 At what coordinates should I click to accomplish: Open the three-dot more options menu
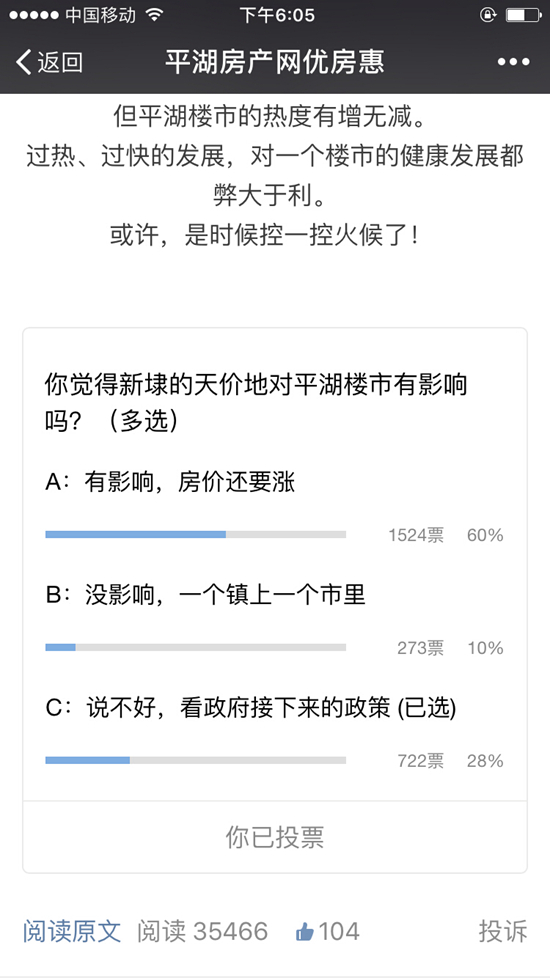(x=514, y=62)
